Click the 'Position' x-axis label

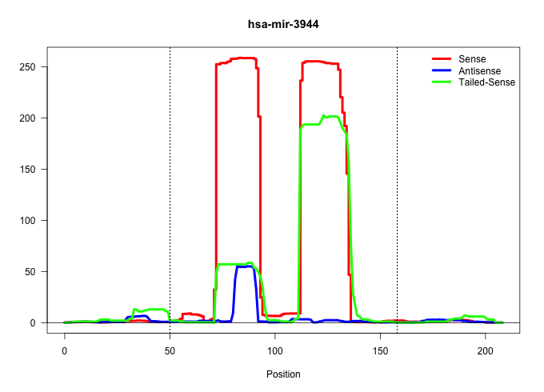[x=283, y=374]
